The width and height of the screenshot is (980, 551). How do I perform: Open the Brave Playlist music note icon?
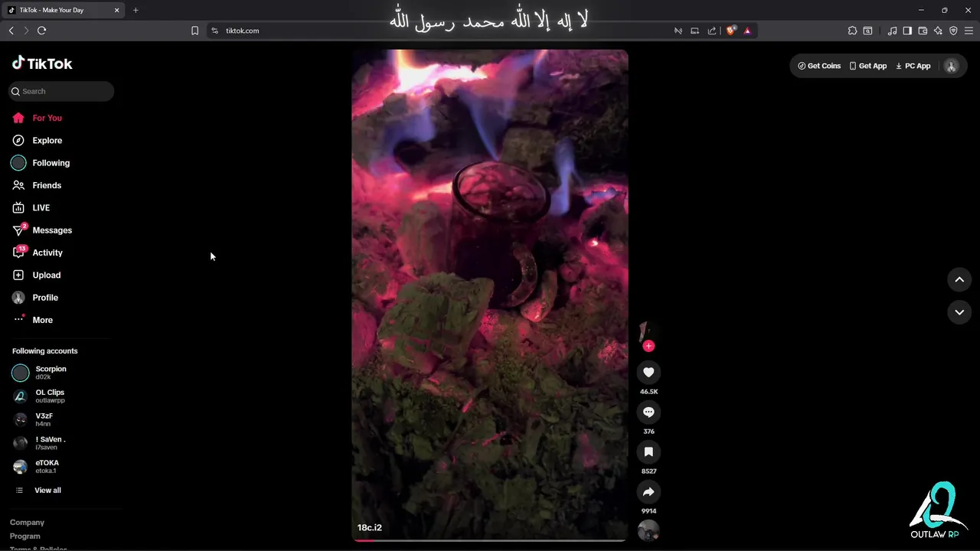[x=892, y=31]
